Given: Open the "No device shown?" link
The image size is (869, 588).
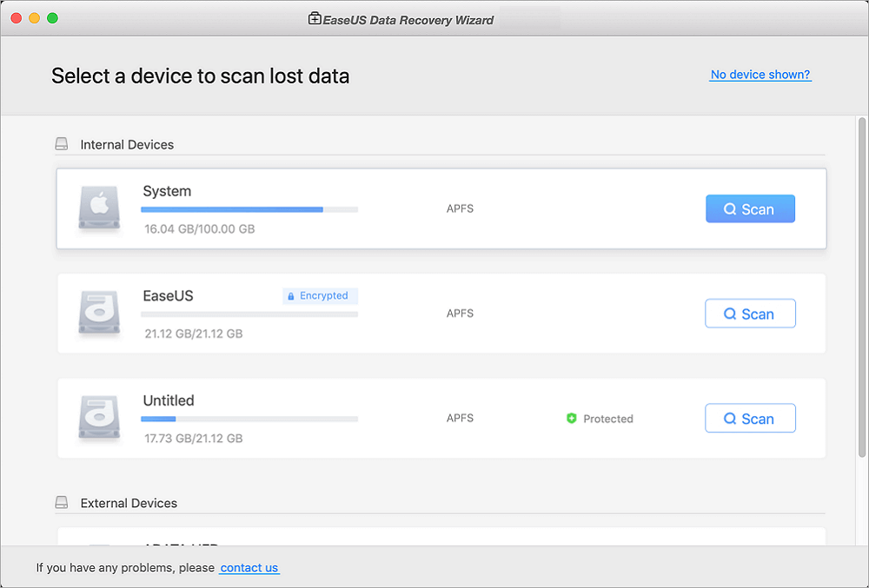Looking at the screenshot, I should [x=760, y=75].
